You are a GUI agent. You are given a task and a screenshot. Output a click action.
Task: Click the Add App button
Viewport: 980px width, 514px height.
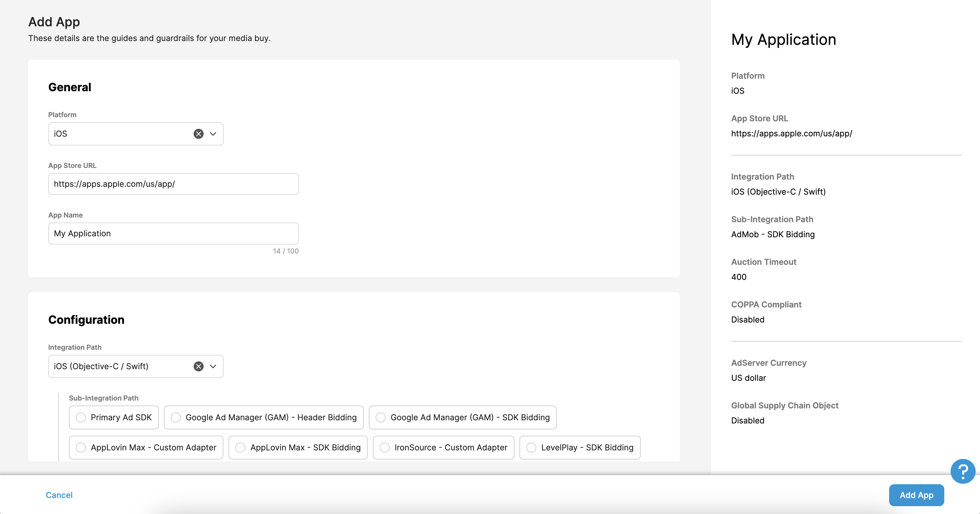pos(916,495)
